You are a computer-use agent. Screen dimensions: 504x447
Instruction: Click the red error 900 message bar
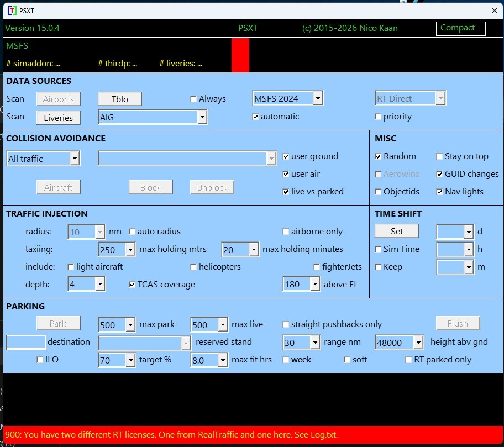253,435
